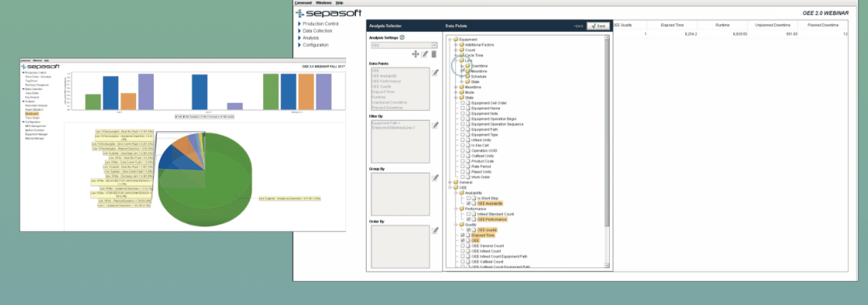Click the Analysis Settings green circular icon
The image size is (868, 305).
[x=403, y=37]
